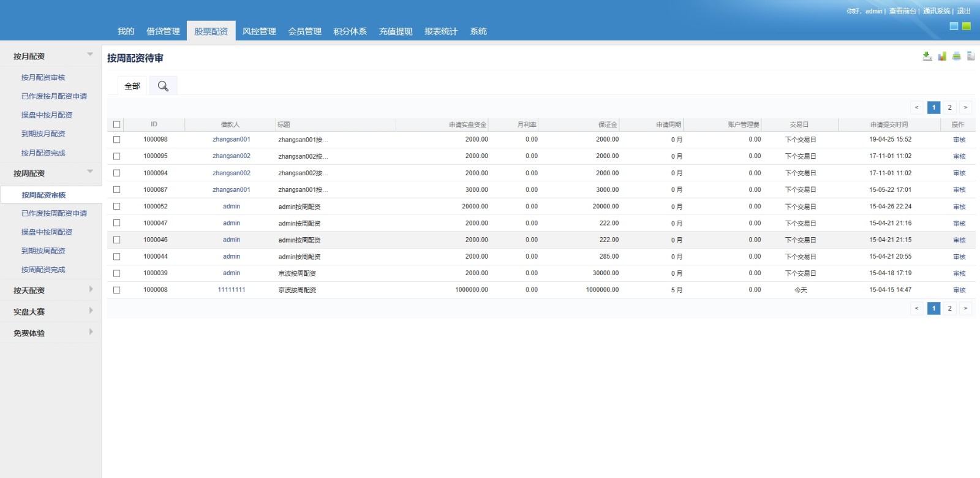Viewport: 980px width, 478px height.
Task: Check the box for row ID 1000098
Action: pos(116,140)
